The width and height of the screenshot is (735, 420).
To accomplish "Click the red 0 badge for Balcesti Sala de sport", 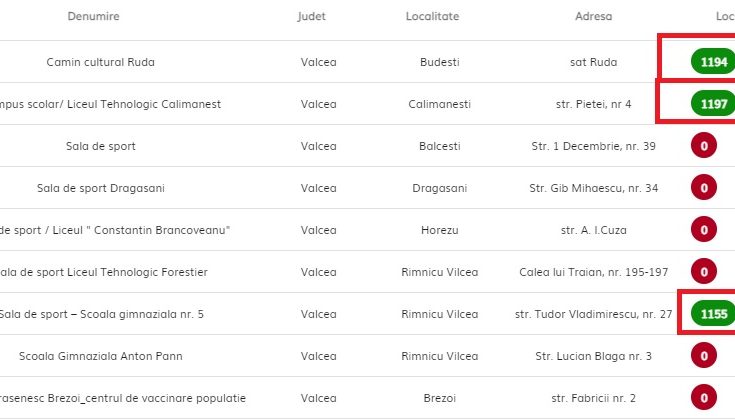I will coord(704,146).
